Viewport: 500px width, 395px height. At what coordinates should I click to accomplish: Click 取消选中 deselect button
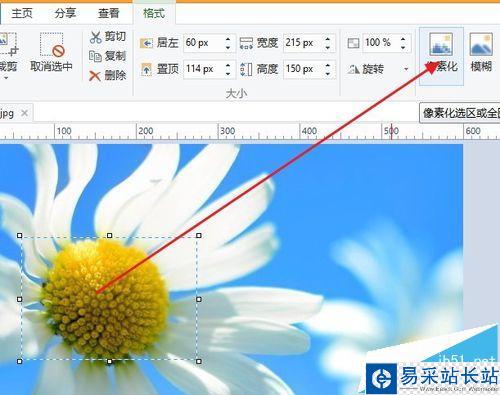point(51,52)
